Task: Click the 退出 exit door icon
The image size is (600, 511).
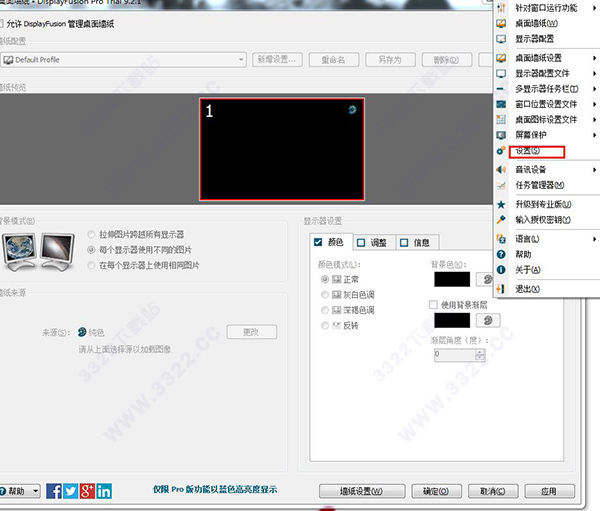Action: pos(501,289)
